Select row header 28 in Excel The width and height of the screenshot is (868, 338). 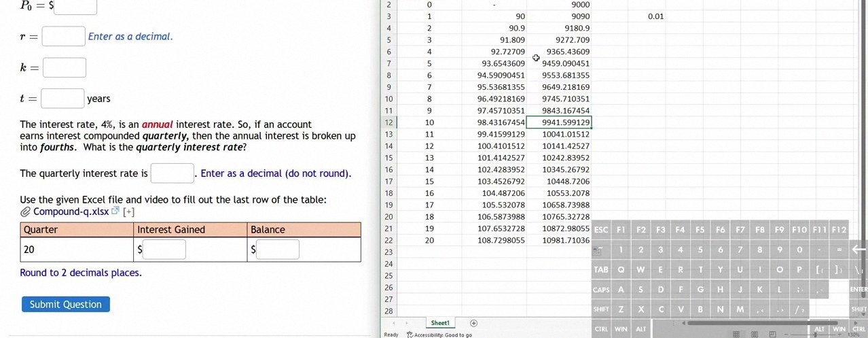point(389,311)
